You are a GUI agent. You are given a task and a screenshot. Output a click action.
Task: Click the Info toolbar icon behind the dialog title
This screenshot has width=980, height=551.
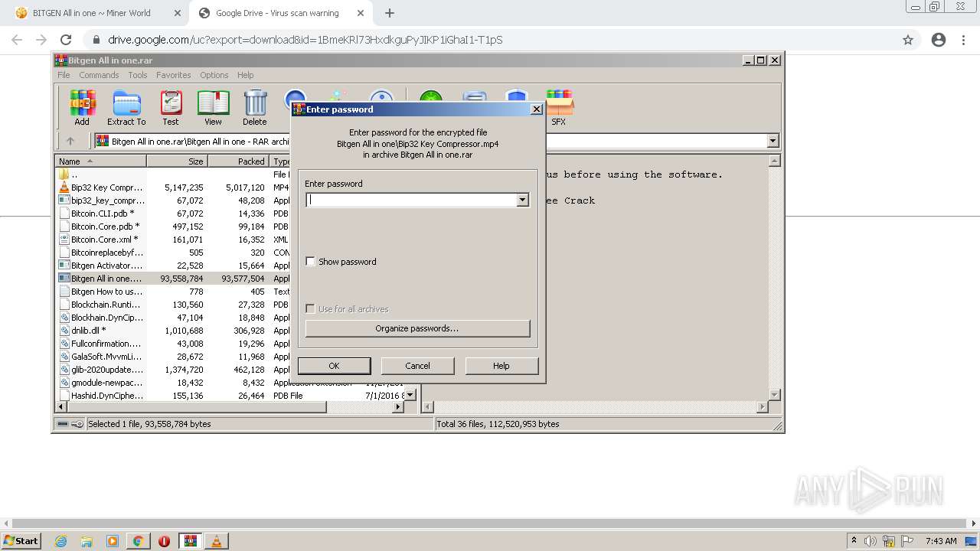(x=381, y=96)
